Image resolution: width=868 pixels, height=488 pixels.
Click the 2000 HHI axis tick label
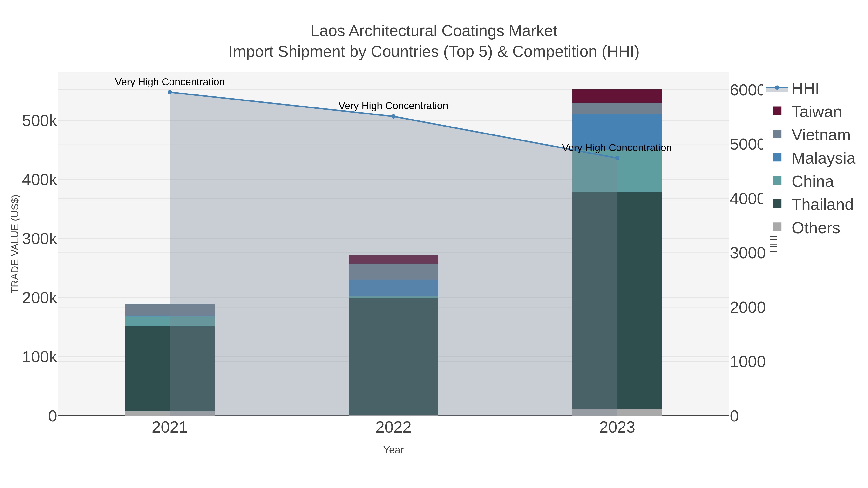click(748, 308)
